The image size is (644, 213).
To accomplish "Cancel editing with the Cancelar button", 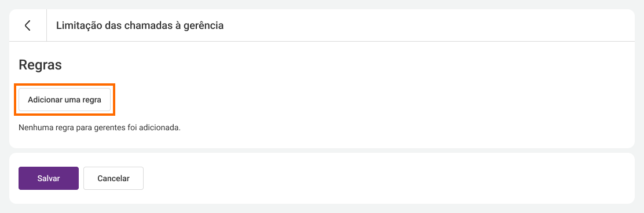I will coord(114,178).
